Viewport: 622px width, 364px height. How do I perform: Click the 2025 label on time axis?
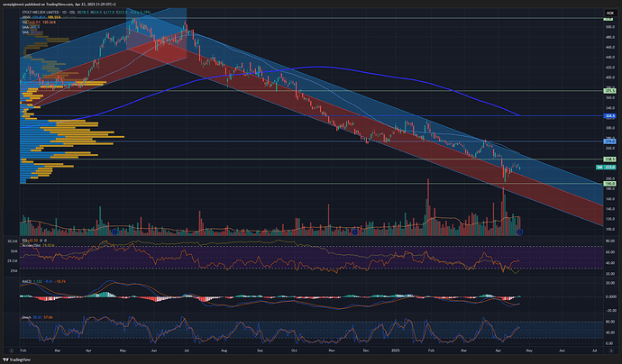click(395, 350)
